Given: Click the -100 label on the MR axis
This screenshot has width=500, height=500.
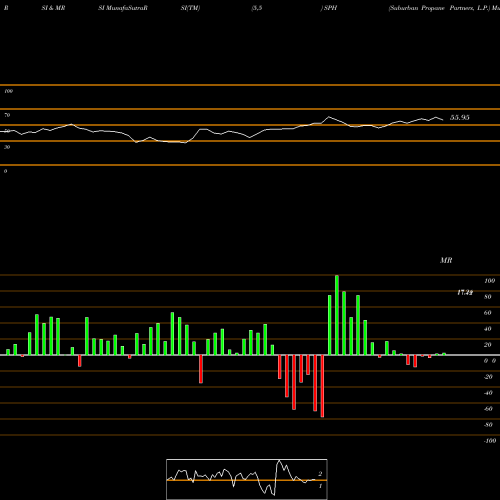Looking at the screenshot, I should pyautogui.click(x=490, y=441).
